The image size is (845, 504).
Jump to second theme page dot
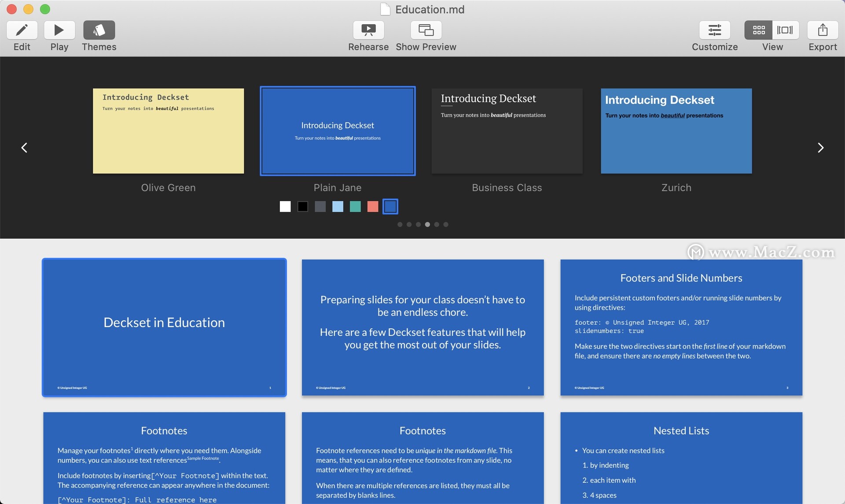click(409, 224)
